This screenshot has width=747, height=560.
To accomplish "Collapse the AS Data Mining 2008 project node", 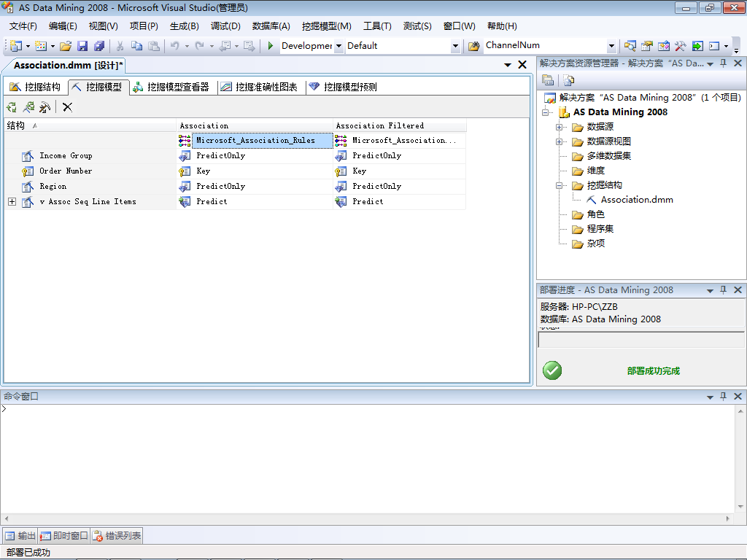I will tap(546, 112).
